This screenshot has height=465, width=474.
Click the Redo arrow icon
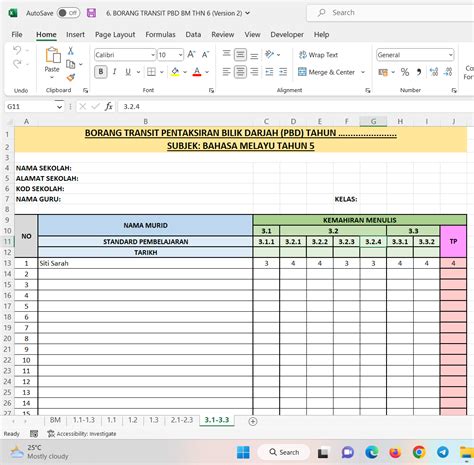coord(17,64)
